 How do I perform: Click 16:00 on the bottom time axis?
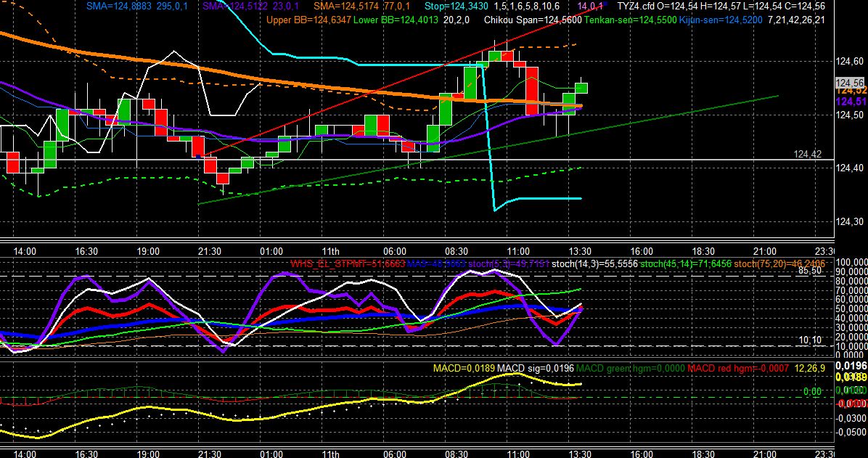[642, 453]
